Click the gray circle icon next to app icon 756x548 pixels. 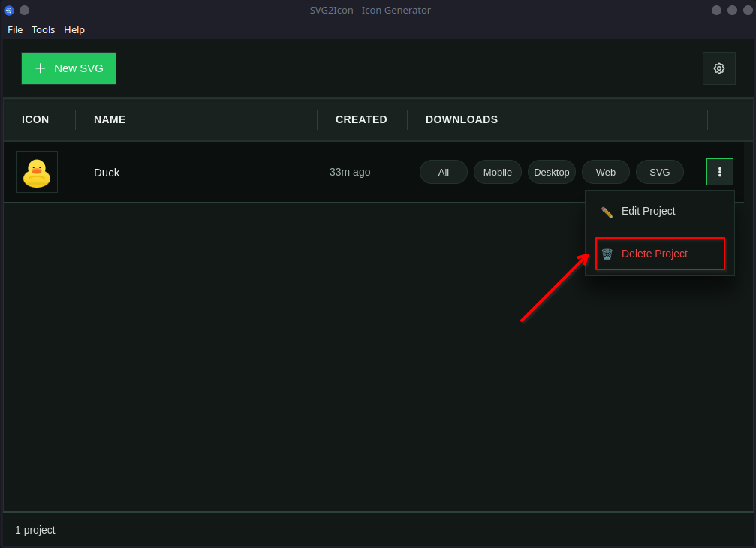point(24,10)
